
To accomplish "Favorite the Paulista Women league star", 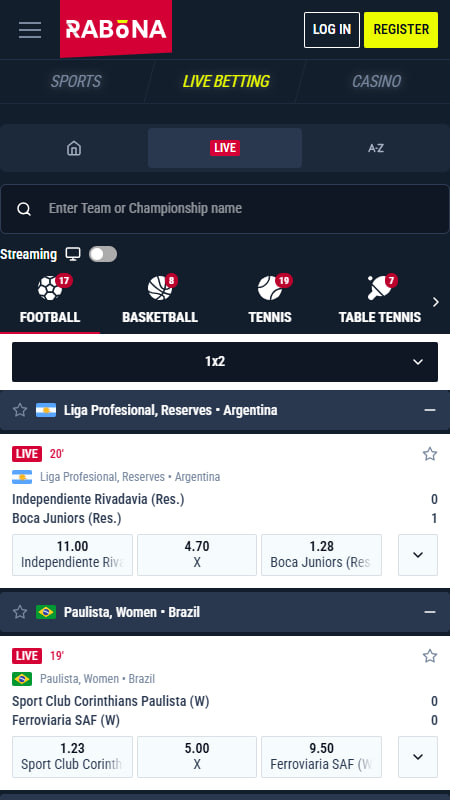I will click(20, 612).
